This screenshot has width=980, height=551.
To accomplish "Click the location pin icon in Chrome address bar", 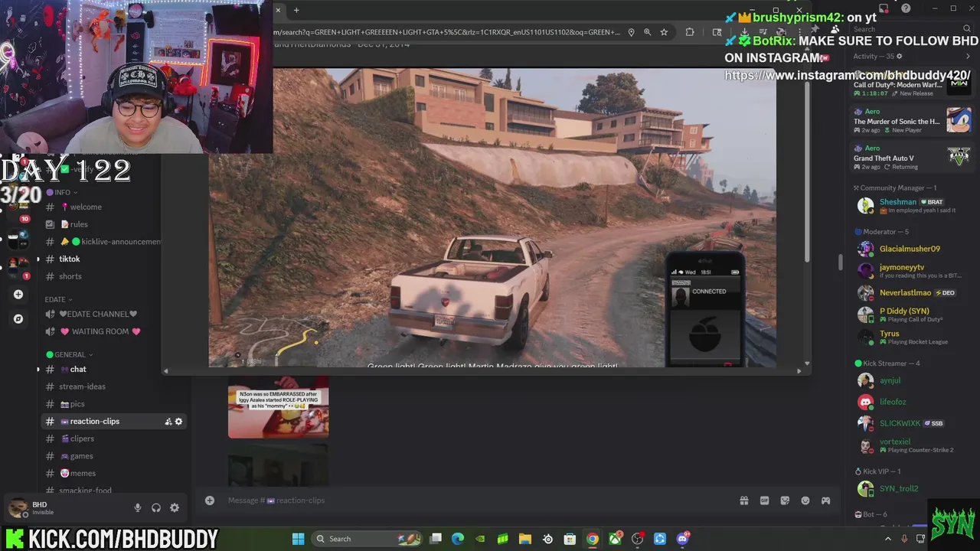I will point(631,32).
